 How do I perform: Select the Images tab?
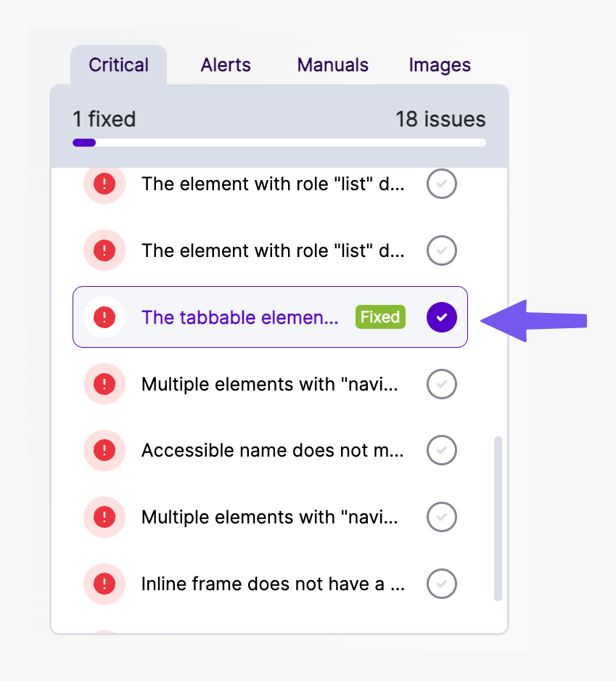tap(440, 65)
